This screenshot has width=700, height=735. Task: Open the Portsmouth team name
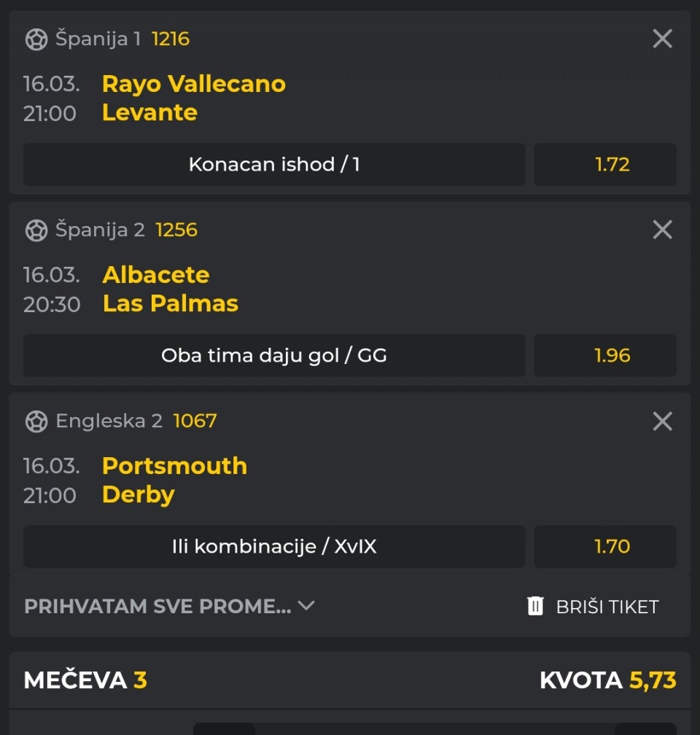(x=175, y=465)
